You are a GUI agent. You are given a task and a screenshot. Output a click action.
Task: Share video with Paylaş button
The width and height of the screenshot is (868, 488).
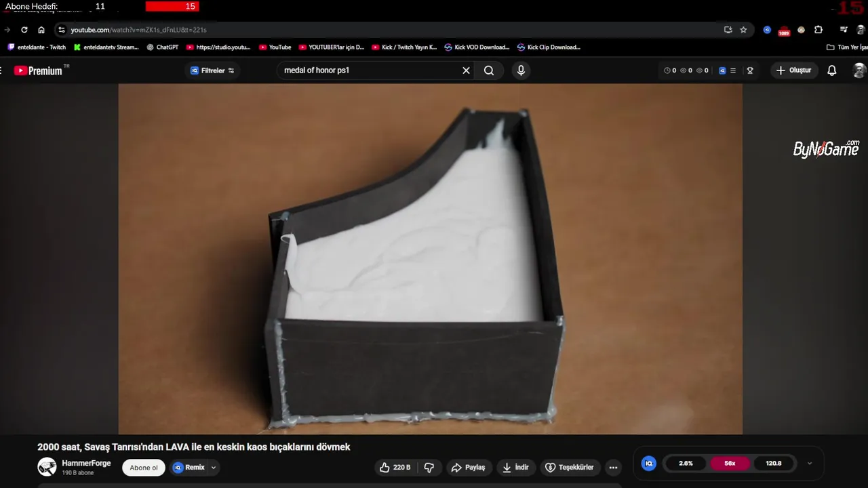pyautogui.click(x=468, y=468)
